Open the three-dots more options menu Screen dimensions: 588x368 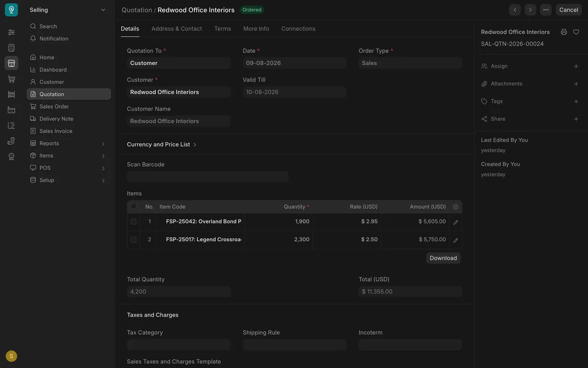click(546, 10)
